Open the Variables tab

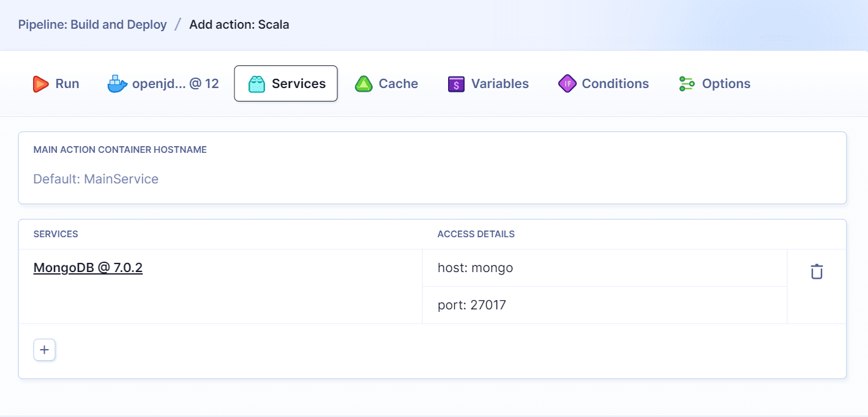point(488,83)
